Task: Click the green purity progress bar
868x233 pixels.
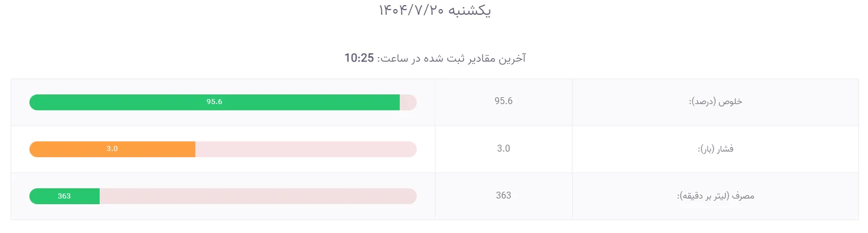Action: [215, 102]
